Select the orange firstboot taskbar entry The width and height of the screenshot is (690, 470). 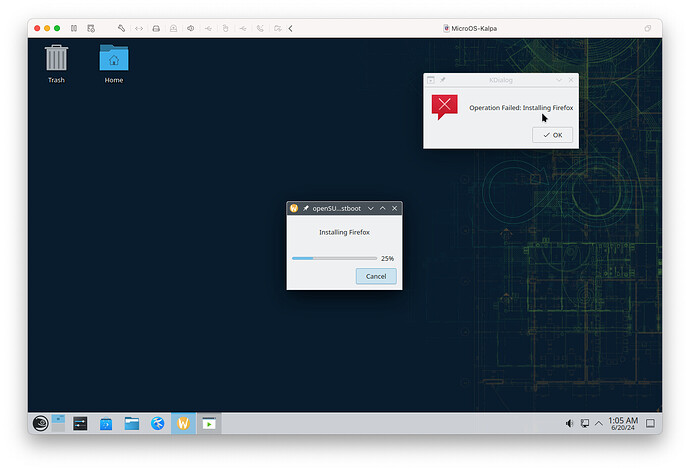(x=184, y=423)
